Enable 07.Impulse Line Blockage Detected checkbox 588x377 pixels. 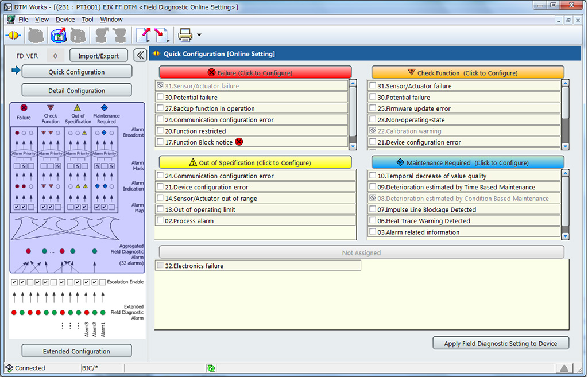pyautogui.click(x=372, y=209)
